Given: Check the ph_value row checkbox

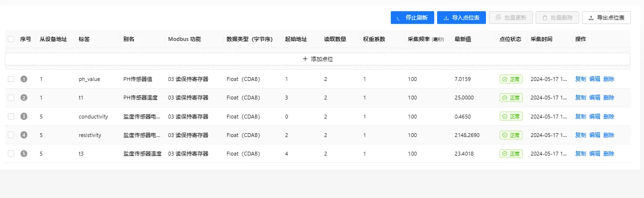Looking at the screenshot, I should point(11,79).
